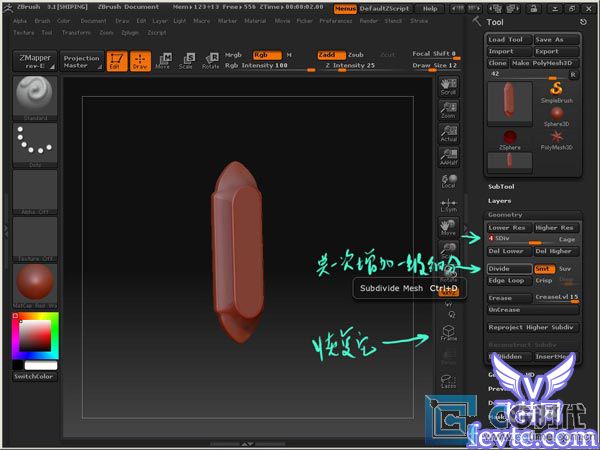Click the Del Lower button
Viewport: 600px width, 450px height.
click(509, 251)
